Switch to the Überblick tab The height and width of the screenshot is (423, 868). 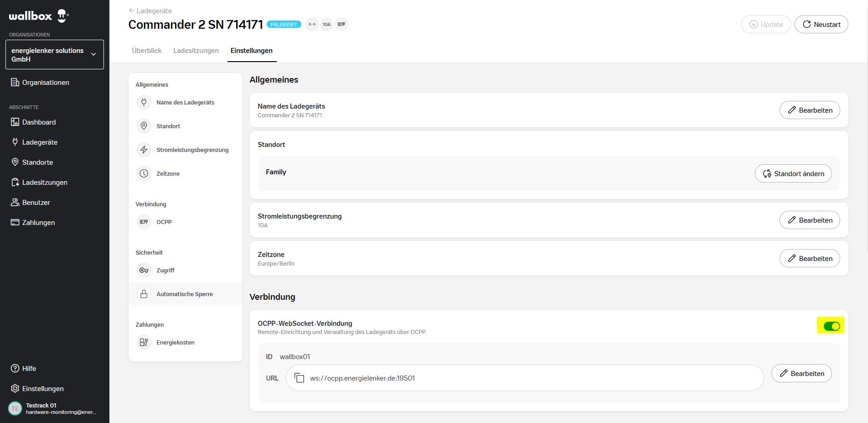point(147,51)
